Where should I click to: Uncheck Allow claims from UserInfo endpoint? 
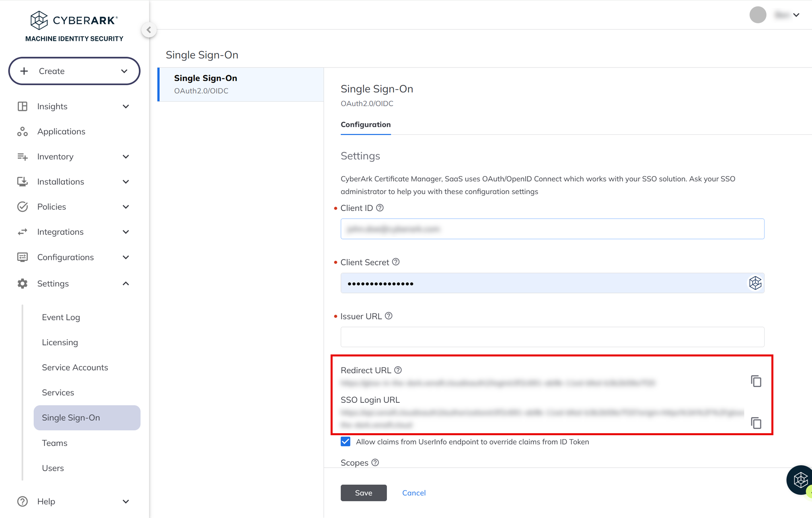click(x=345, y=442)
